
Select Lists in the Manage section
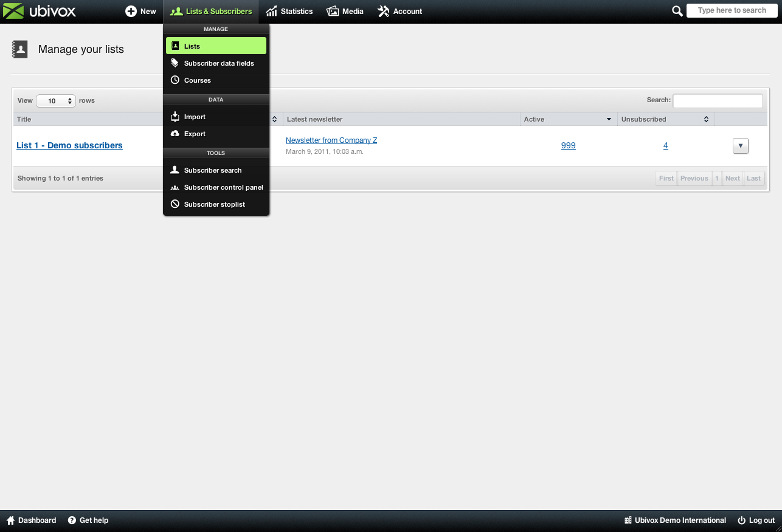click(x=216, y=46)
